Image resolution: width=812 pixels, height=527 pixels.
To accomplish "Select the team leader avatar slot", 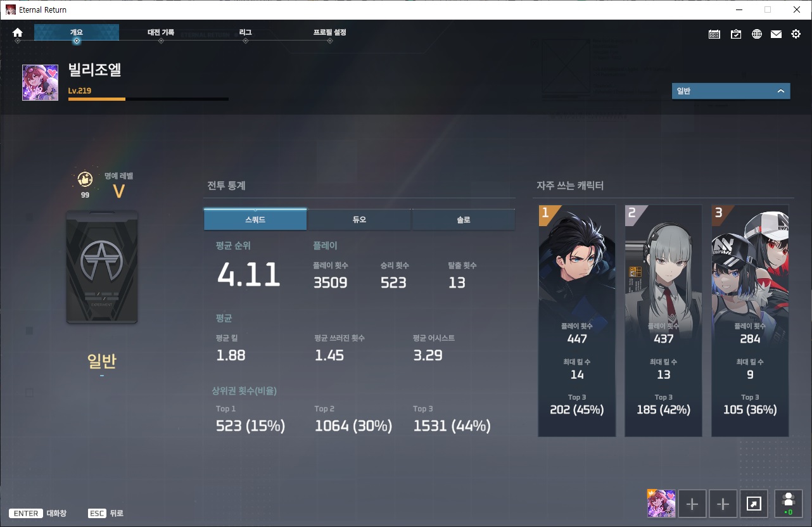I will [661, 504].
